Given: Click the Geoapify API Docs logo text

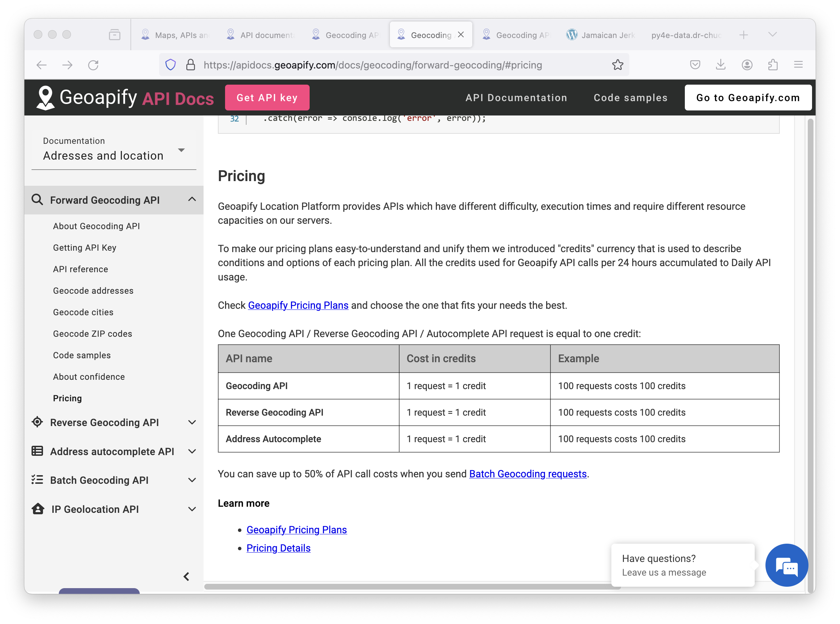Looking at the screenshot, I should [137, 98].
